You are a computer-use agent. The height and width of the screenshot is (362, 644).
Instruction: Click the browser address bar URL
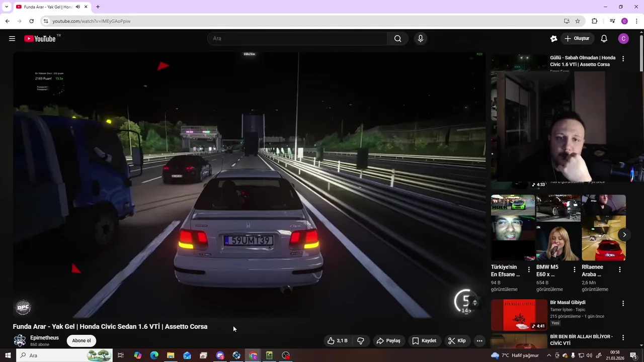point(92,21)
